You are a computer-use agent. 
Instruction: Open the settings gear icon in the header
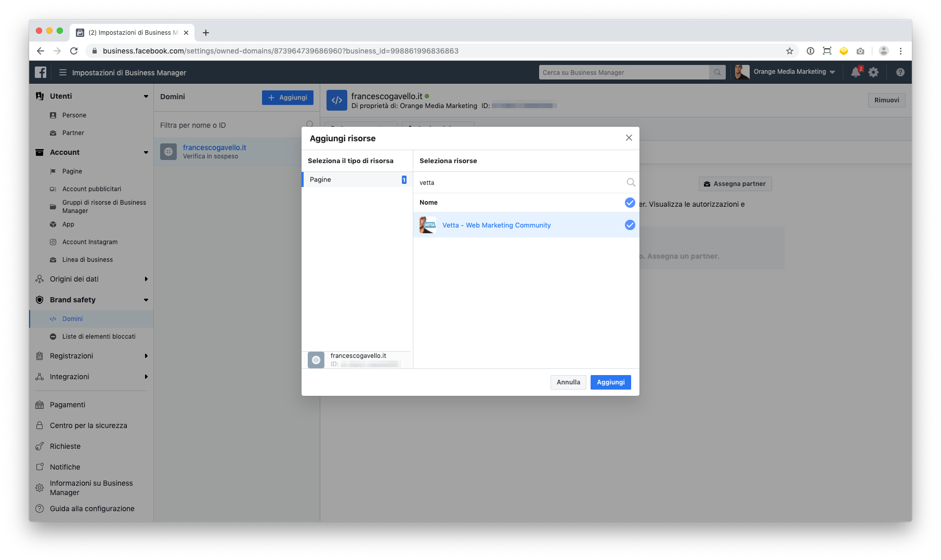873,72
